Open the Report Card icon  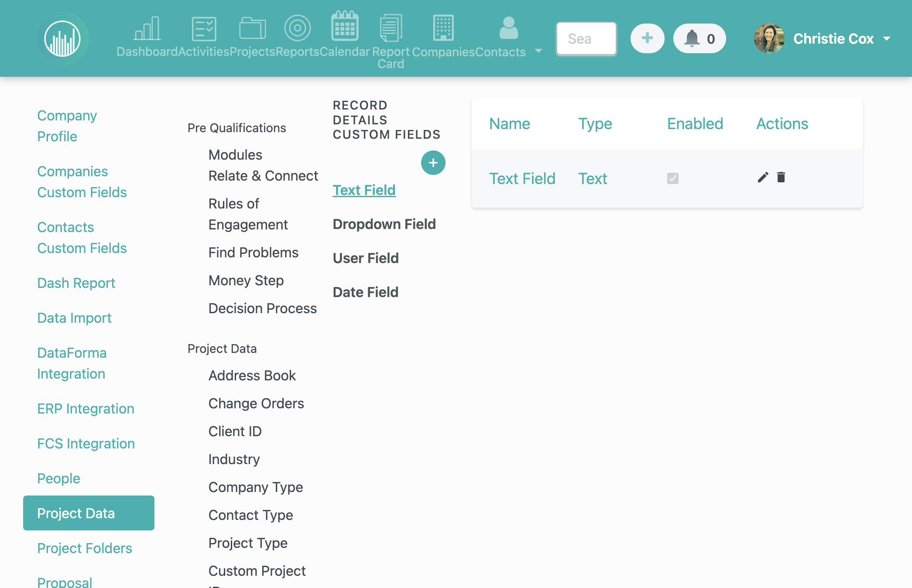(x=391, y=28)
